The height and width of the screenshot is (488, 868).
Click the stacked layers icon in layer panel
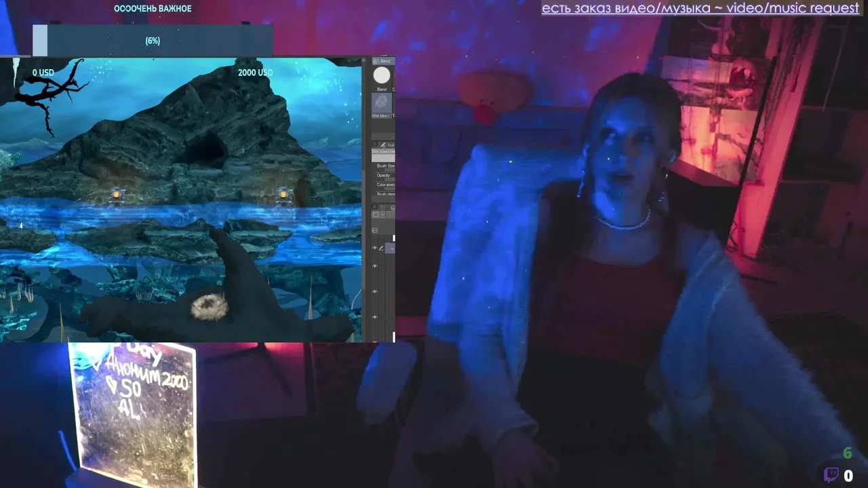click(x=375, y=230)
